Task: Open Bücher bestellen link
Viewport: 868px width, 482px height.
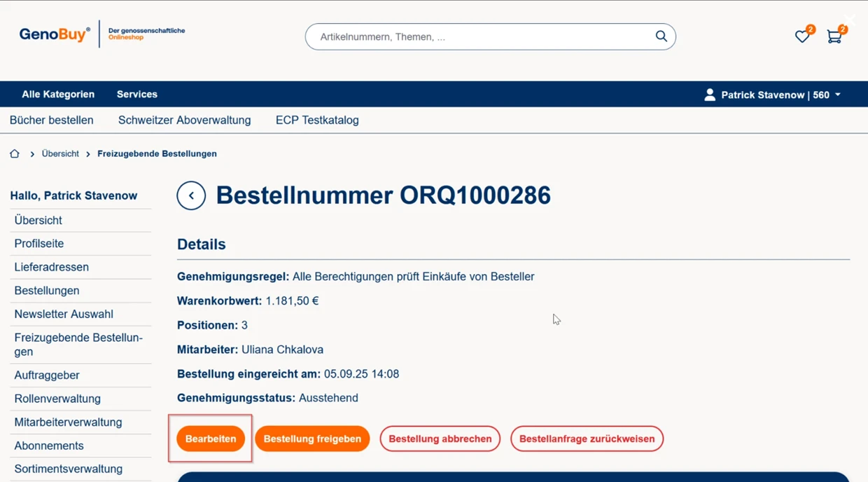Action: 52,120
